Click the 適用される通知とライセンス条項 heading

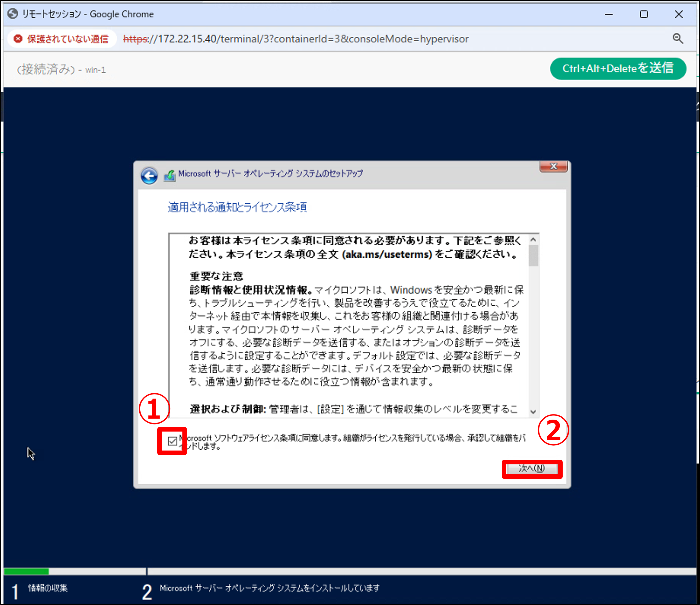point(237,207)
